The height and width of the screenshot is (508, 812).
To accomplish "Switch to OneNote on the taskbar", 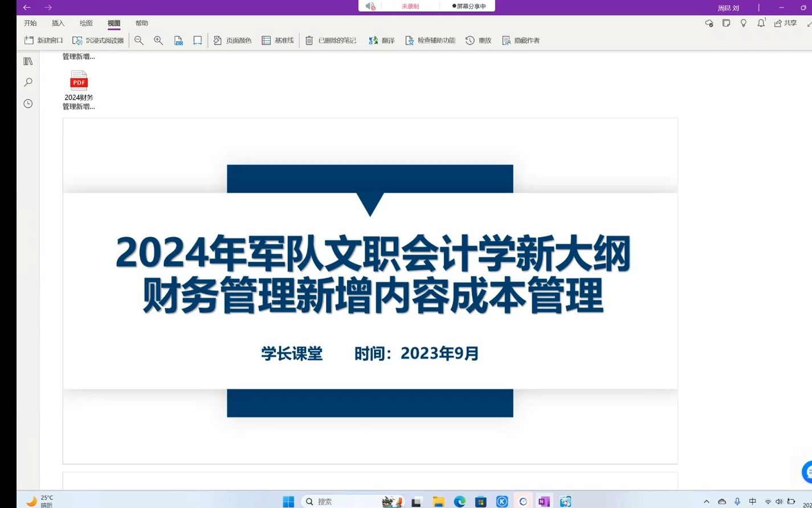I will [x=544, y=502].
